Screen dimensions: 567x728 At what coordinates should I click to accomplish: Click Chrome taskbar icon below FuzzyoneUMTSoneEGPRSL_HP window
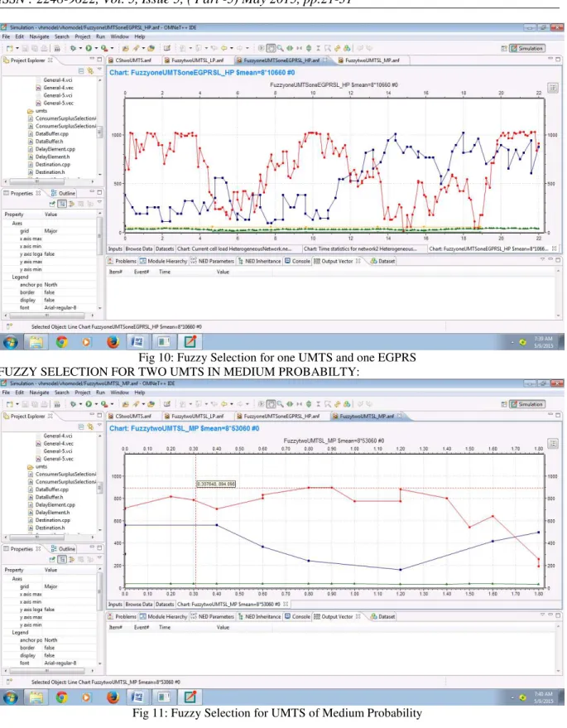point(61,342)
